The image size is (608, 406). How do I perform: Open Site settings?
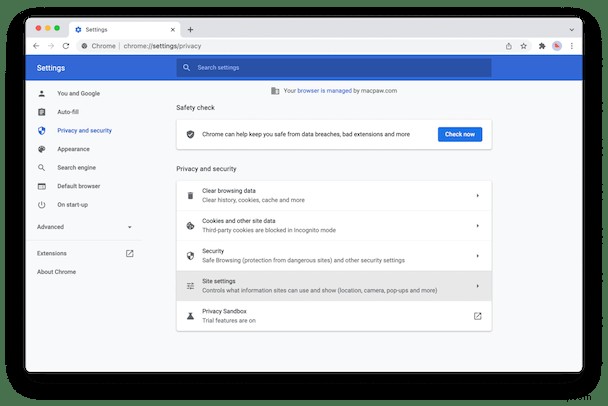coord(334,286)
